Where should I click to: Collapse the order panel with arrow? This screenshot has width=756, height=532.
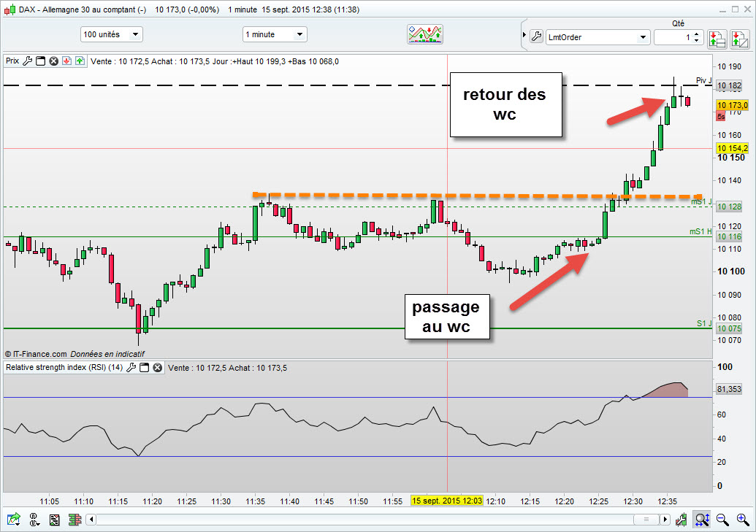tap(524, 35)
